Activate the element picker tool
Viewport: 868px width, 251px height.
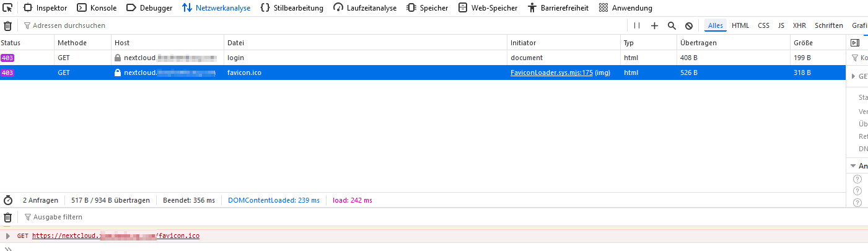coord(7,8)
